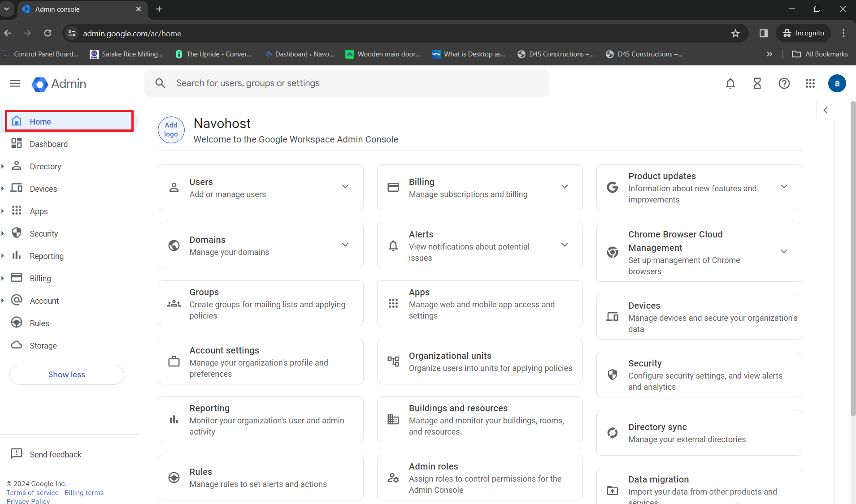Open the Dashboard ‹ Navo... bookmark
This screenshot has height=504, width=856.
(x=300, y=54)
